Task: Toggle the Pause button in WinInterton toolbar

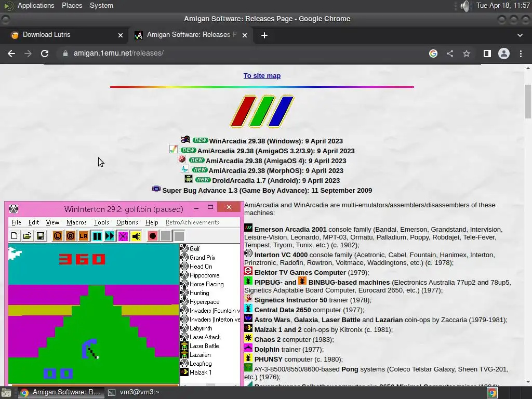Action: coord(97,236)
